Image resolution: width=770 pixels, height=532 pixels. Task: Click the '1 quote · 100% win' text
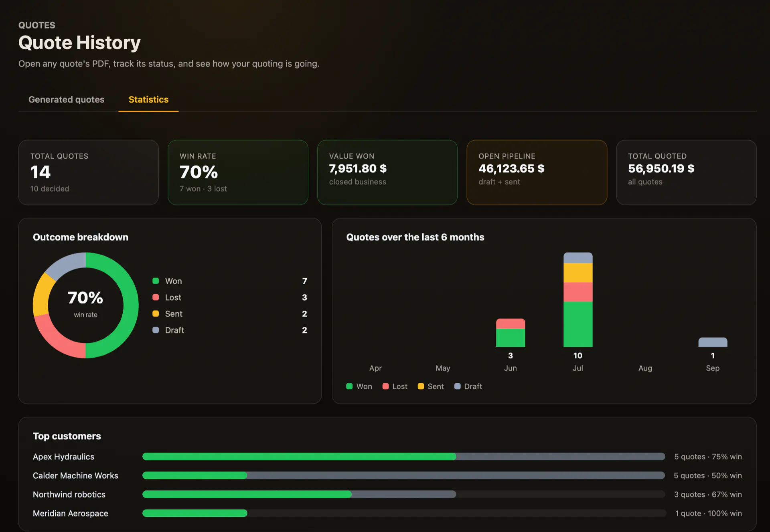tap(709, 513)
